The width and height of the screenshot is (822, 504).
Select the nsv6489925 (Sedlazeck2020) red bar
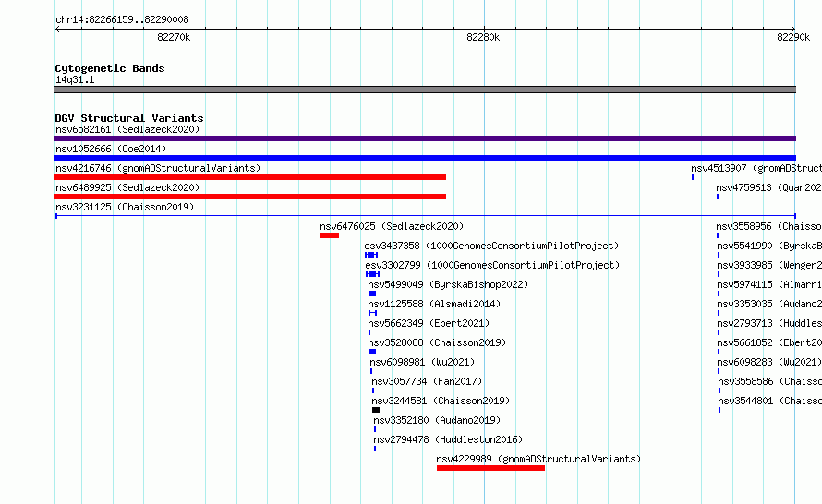tap(250, 197)
